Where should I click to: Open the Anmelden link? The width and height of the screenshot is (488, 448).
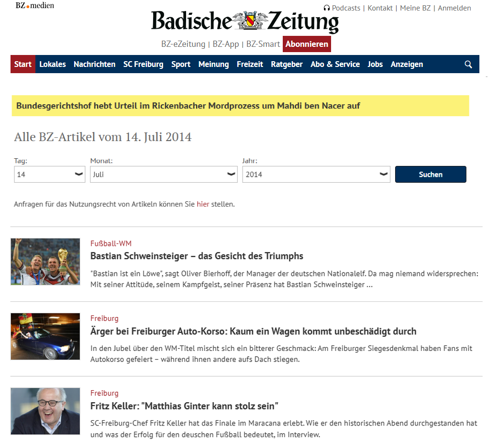click(454, 8)
